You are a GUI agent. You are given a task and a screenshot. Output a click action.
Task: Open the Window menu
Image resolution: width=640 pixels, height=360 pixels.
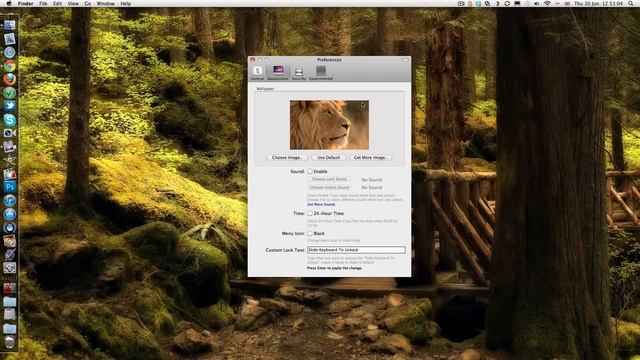pos(106,3)
